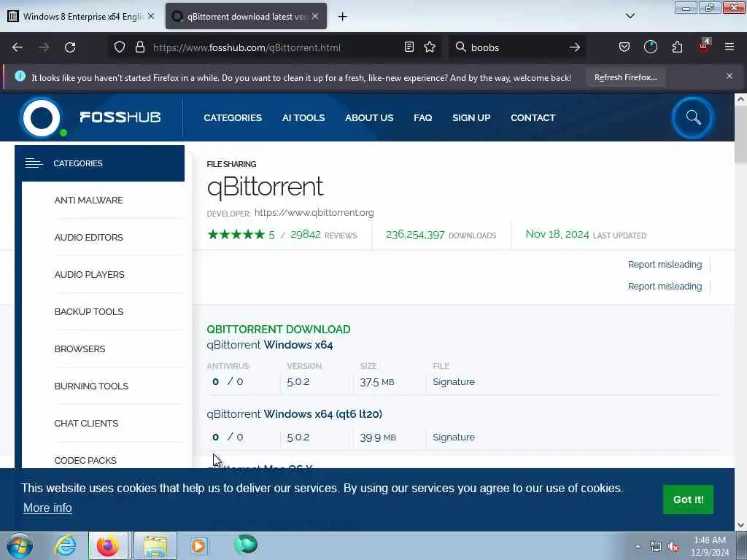
Task: Go to ABOUT US in navigation
Action: click(x=369, y=117)
